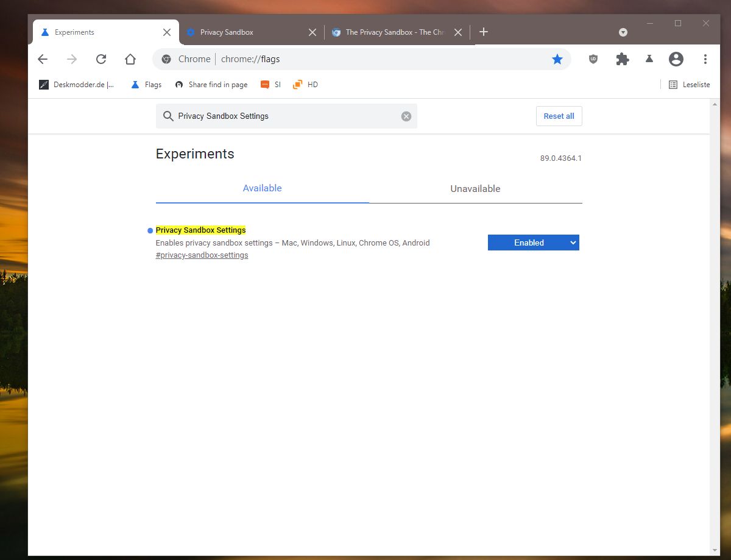
Task: Follow the #privacy-sandbox-settings link
Action: pos(202,255)
